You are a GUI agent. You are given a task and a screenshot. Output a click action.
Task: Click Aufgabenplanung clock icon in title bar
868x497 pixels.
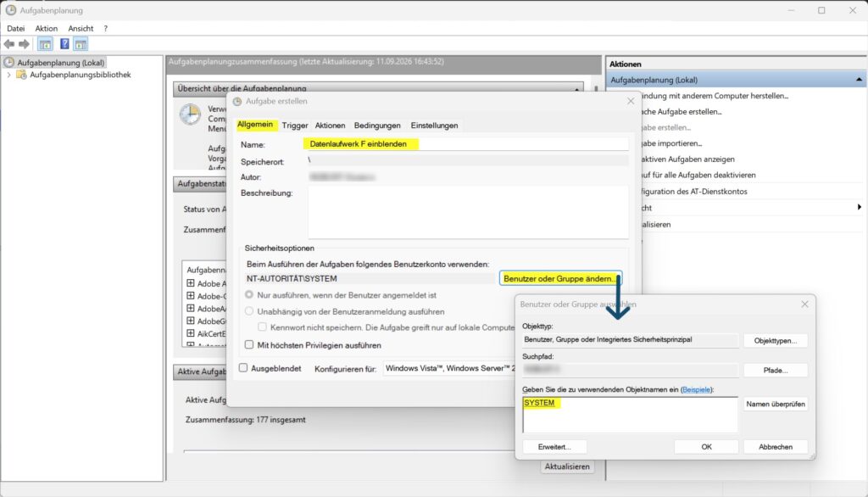(10, 10)
